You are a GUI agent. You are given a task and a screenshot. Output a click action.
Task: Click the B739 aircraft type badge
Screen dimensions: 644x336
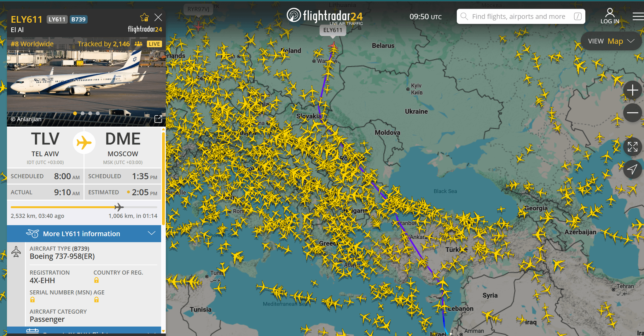pyautogui.click(x=78, y=20)
